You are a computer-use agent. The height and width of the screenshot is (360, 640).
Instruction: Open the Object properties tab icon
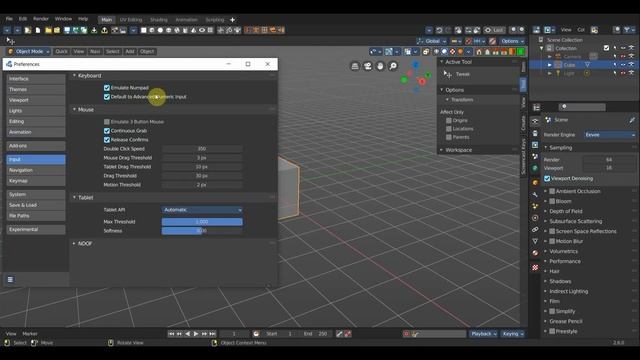coord(535,182)
